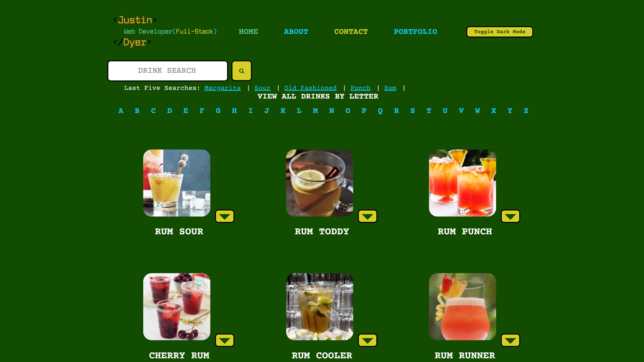Expand the Rum Toddy drink details
This screenshot has width=644, height=362.
367,216
